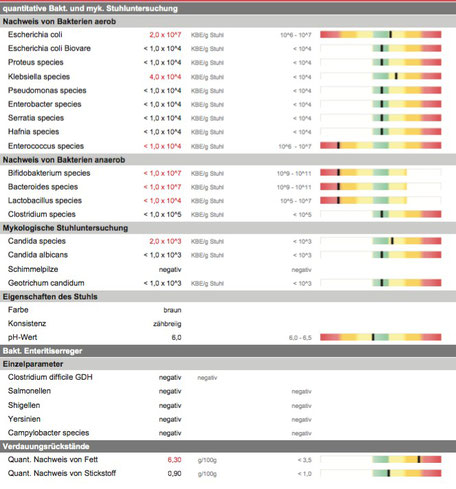Click the Bifidobakterium species range bar

[x=381, y=172]
